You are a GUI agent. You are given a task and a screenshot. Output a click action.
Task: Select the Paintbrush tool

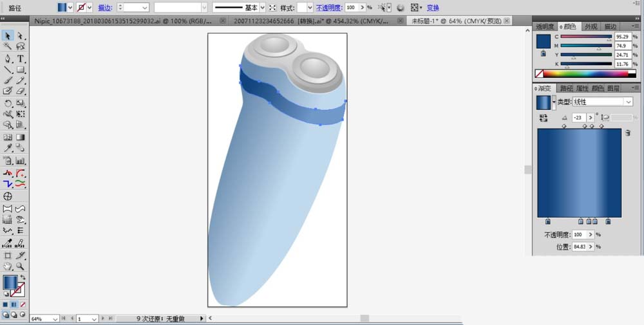(x=8, y=80)
